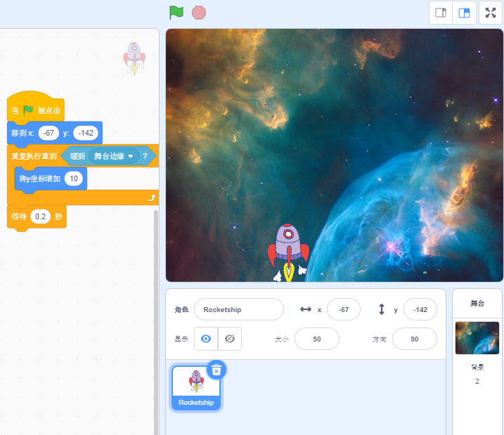Click the 舞台 stage panel header
This screenshot has height=435, width=504.
(x=477, y=304)
